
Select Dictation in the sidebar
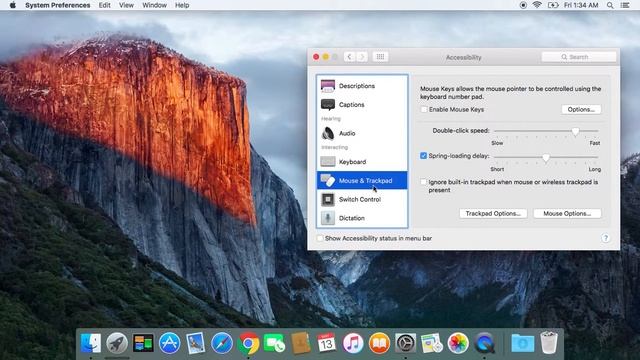click(362, 218)
